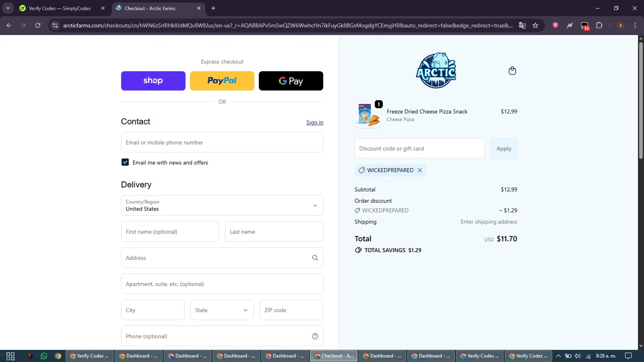Viewport: 644px width, 362px height.
Task: Open the Windows notification center
Action: [628, 356]
